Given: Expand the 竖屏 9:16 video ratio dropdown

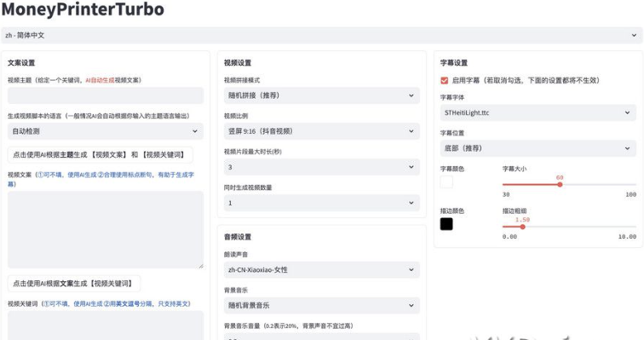Looking at the screenshot, I should pos(322,131).
